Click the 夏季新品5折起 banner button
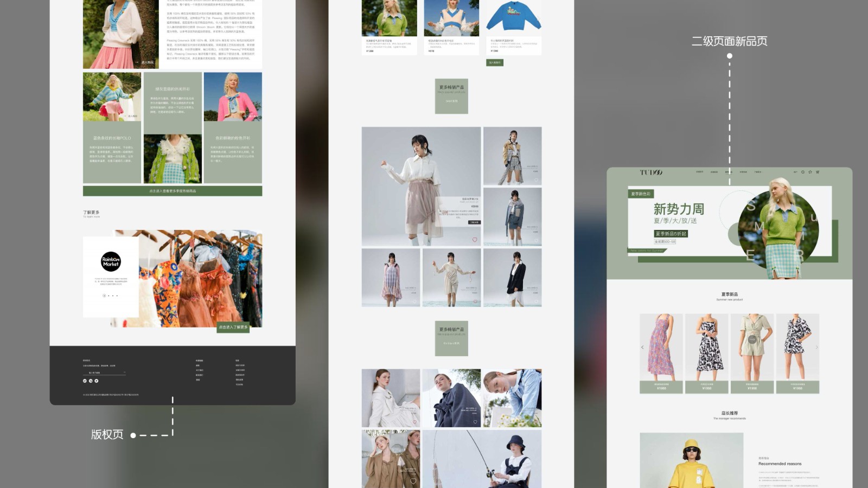 671,234
